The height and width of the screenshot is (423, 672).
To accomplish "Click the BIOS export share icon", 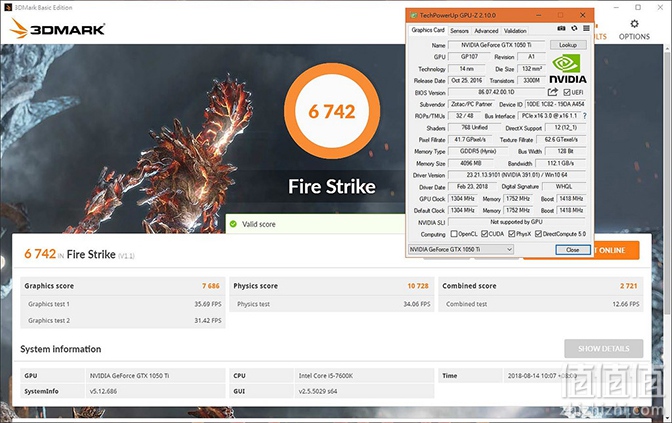I will pos(553,92).
